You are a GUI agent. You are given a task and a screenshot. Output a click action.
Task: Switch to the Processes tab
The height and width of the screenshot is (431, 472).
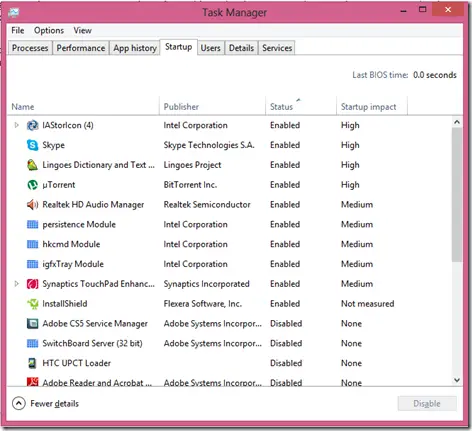(x=30, y=48)
